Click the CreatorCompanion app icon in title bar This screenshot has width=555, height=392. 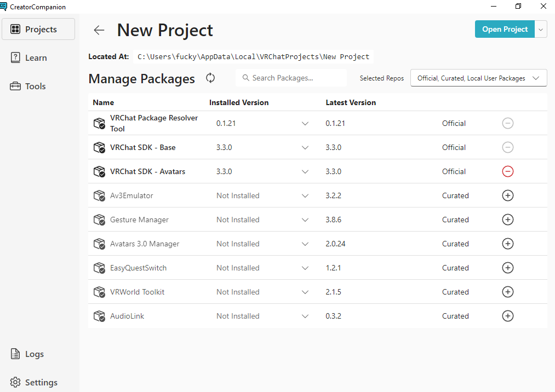(x=3, y=6)
